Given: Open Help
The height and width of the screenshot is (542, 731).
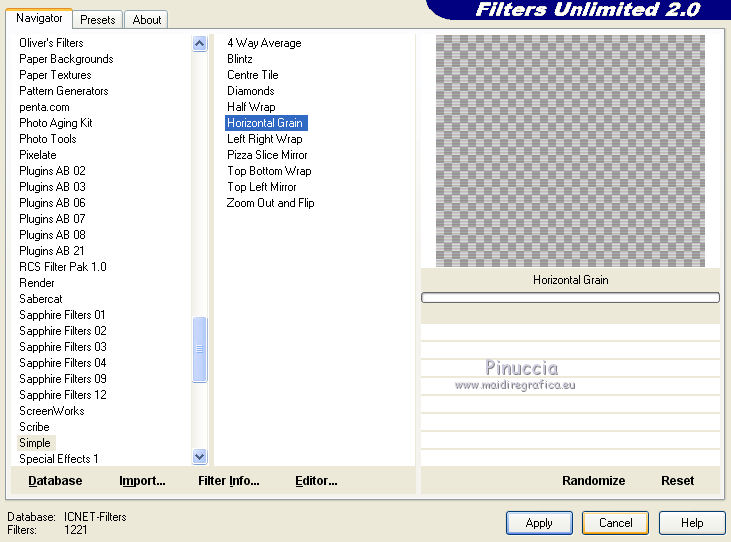Looking at the screenshot, I should pyautogui.click(x=692, y=523).
